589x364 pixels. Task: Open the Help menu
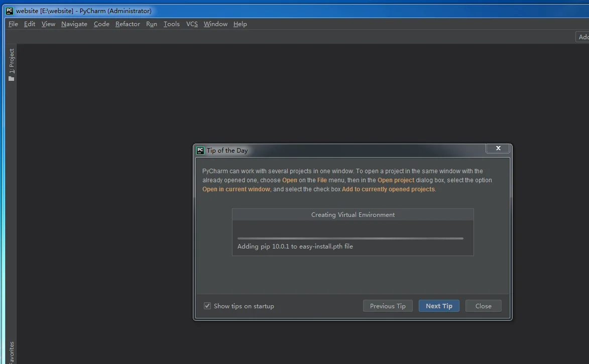pos(240,24)
